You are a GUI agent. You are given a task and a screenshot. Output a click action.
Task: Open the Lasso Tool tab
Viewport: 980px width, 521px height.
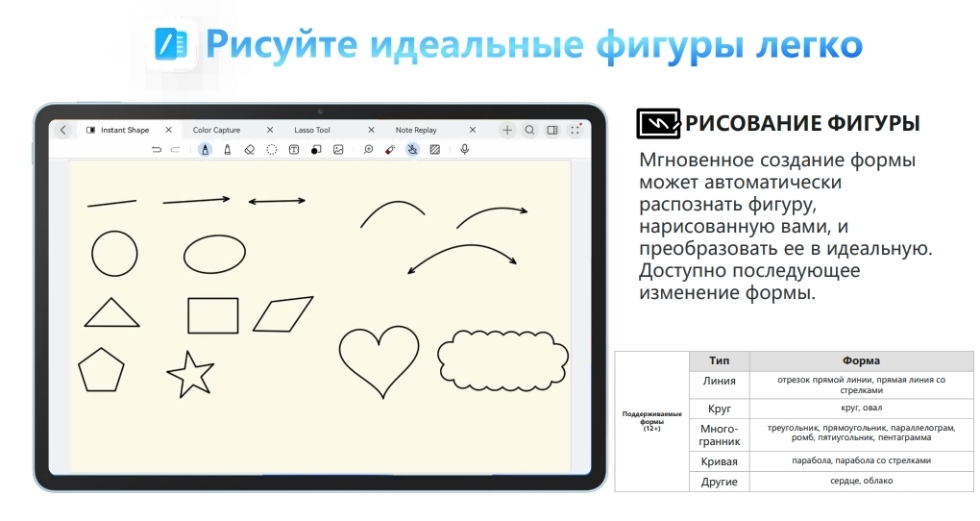311,130
